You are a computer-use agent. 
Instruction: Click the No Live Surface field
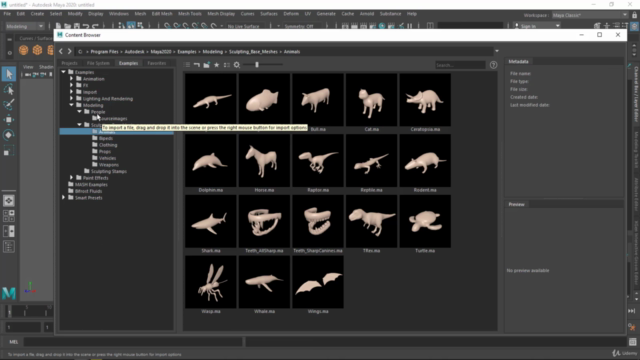(x=244, y=26)
